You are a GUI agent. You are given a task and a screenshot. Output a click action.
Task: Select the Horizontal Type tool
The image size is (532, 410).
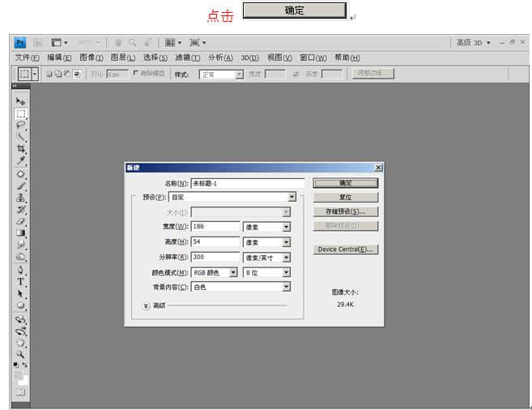[x=21, y=282]
